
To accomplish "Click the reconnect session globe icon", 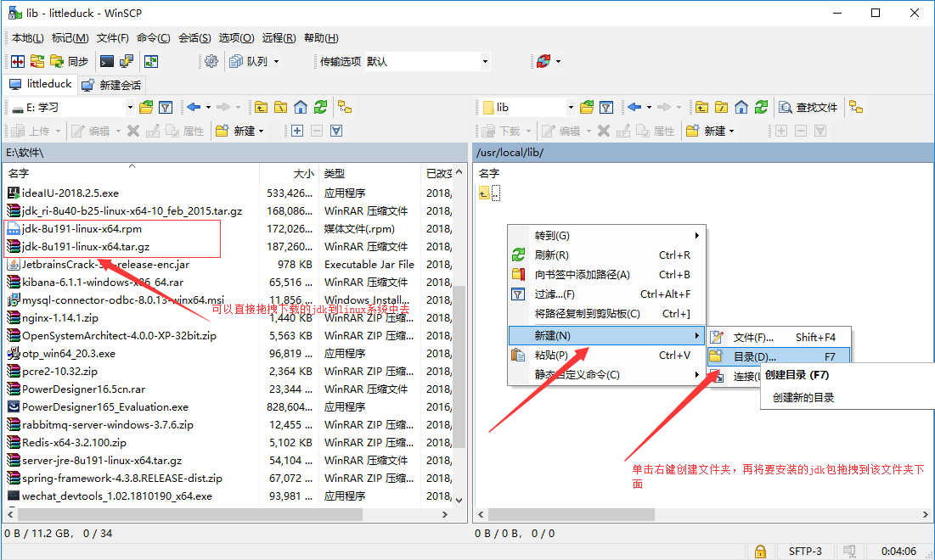I will (544, 61).
